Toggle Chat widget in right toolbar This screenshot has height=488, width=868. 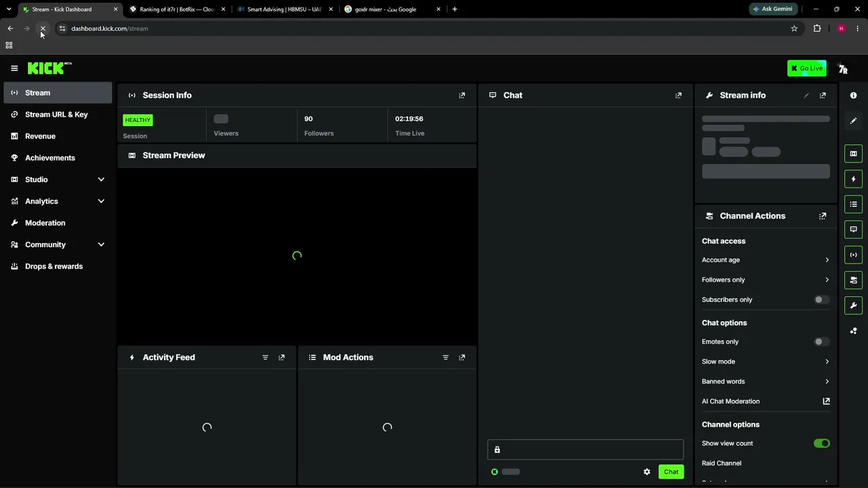[x=853, y=229]
